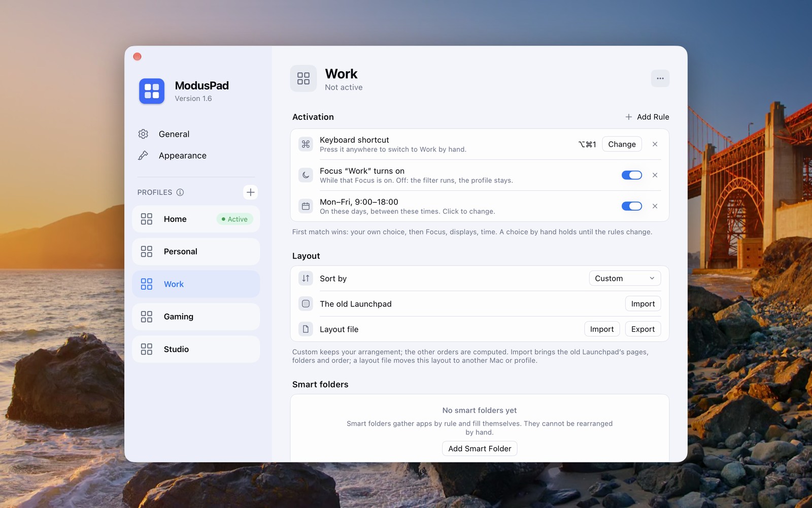812x508 pixels.
Task: Select the Gaming profile
Action: tap(196, 316)
